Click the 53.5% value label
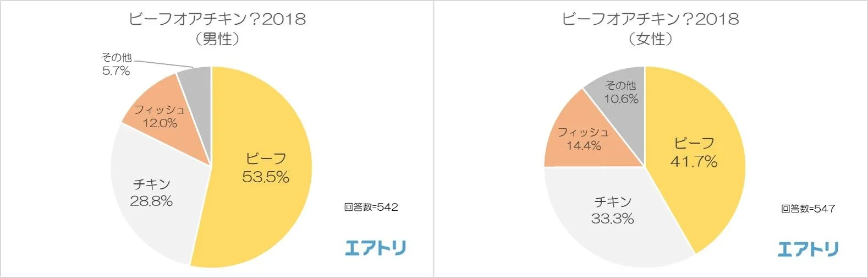The width and height of the screenshot is (868, 278). point(266,177)
